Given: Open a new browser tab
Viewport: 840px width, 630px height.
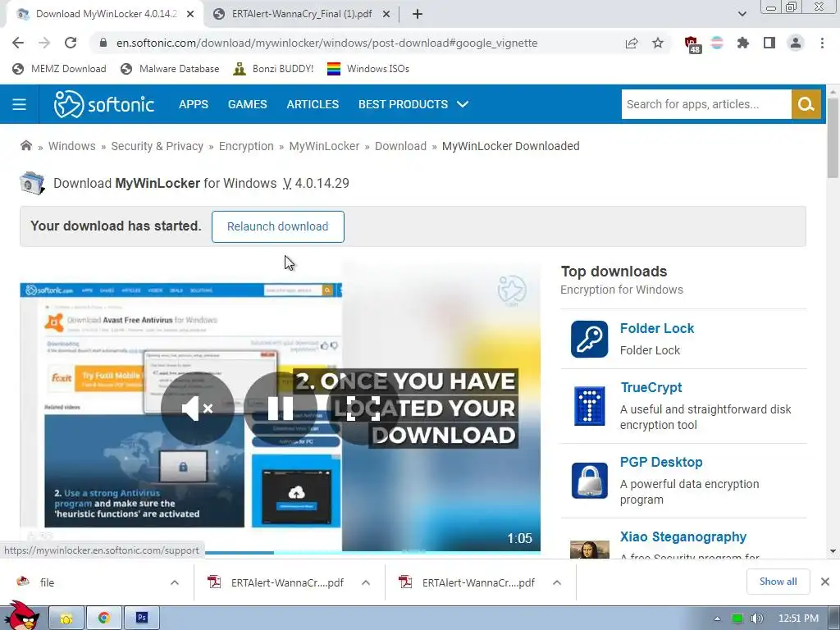Looking at the screenshot, I should (417, 14).
